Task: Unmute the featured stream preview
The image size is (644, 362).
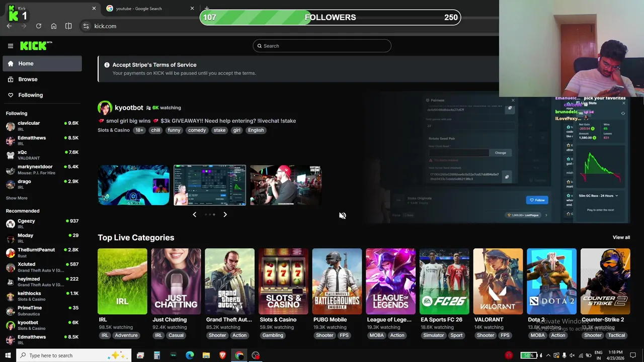Action: [343, 216]
